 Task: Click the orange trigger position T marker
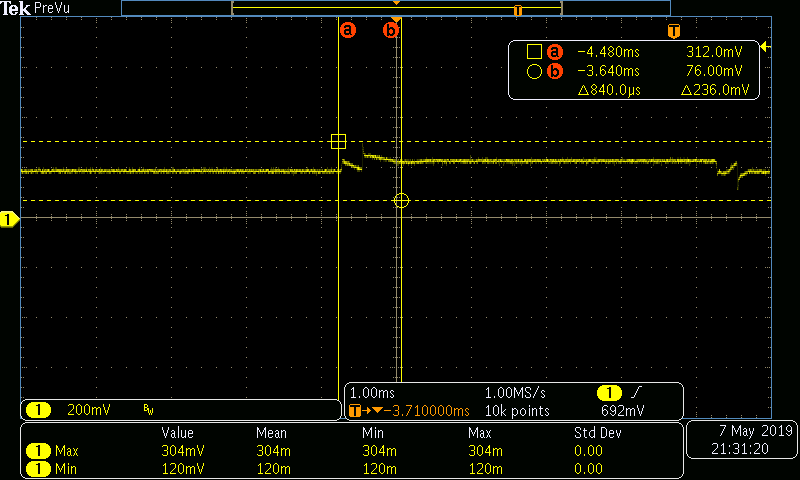[673, 31]
